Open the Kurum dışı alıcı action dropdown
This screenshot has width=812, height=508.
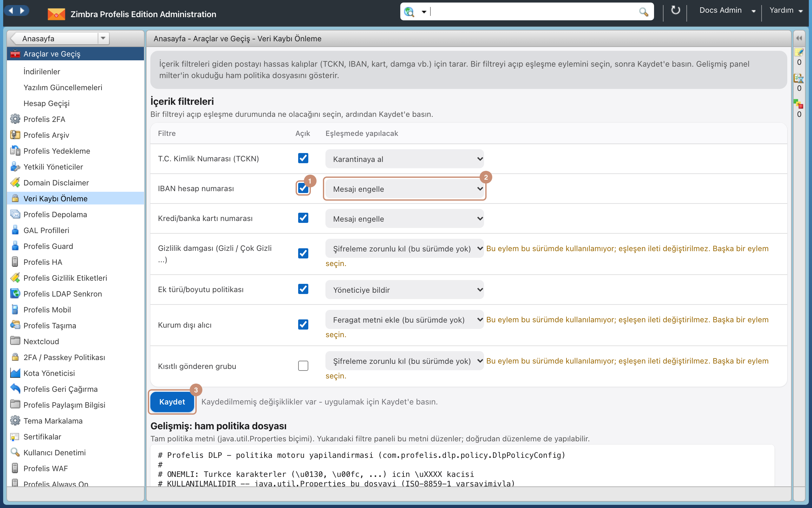point(404,319)
